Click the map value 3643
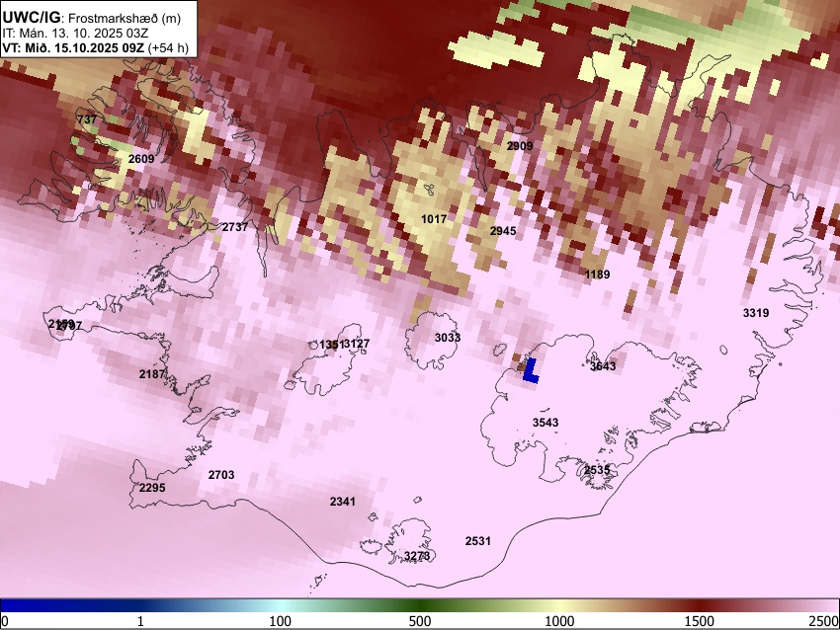Screen dimensions: 840x630 [x=603, y=366]
